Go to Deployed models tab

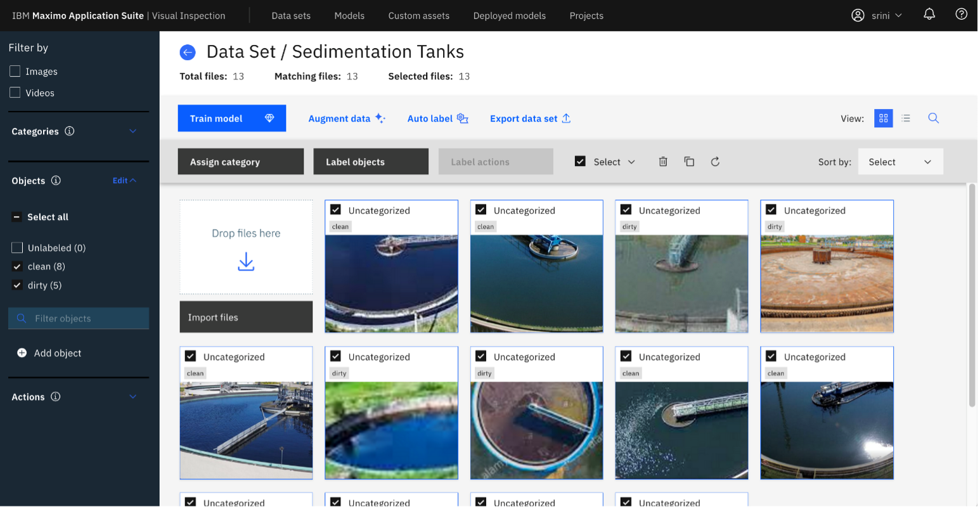pos(509,16)
